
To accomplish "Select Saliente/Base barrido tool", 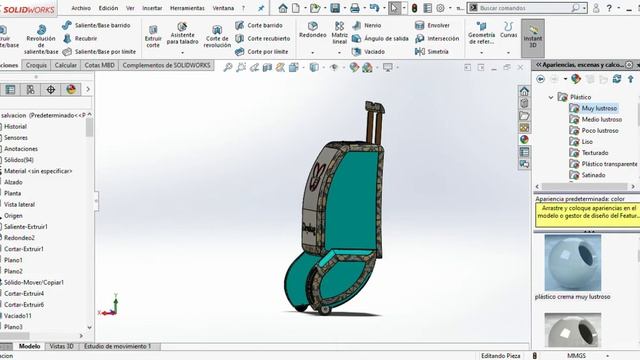I will [x=96, y=25].
